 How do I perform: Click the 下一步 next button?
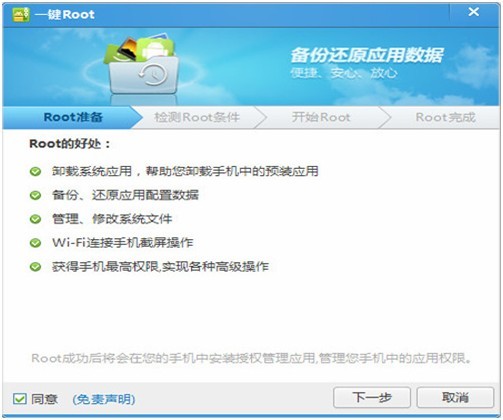pyautogui.click(x=372, y=397)
